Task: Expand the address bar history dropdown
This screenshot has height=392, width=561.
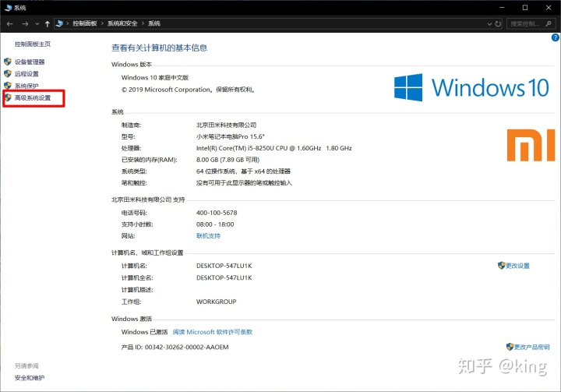Action: point(489,23)
